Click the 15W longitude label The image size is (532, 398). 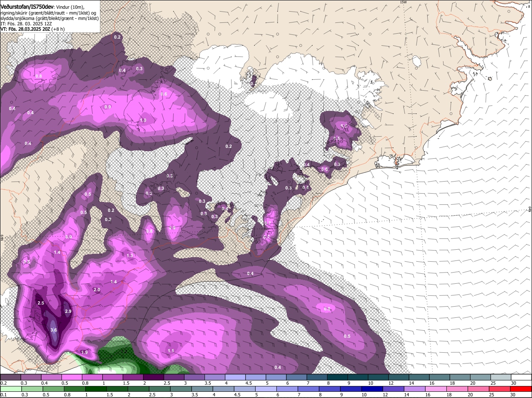coord(403,2)
